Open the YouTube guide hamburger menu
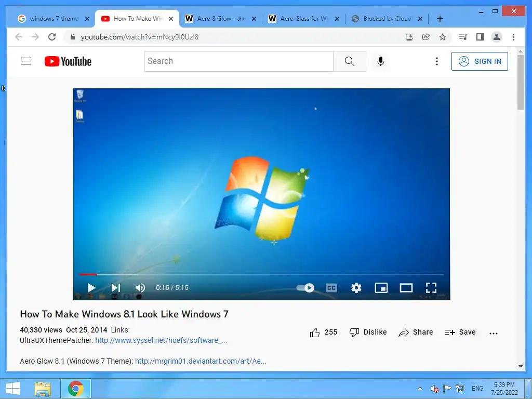Viewport: 532px width, 399px height. 26,61
